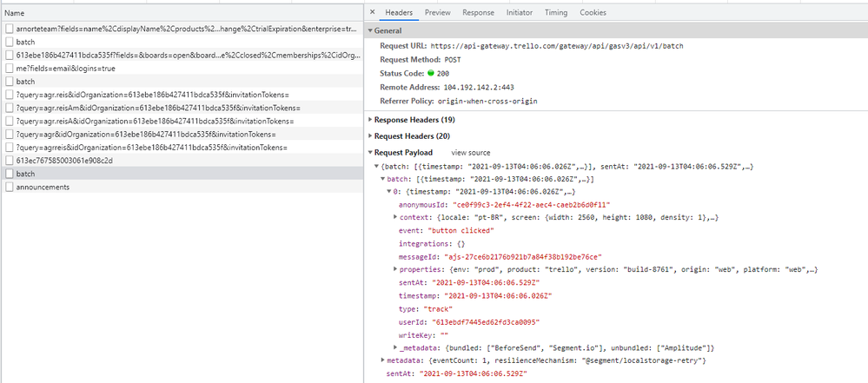Click the anonymousId value string
868x383 pixels.
532,205
